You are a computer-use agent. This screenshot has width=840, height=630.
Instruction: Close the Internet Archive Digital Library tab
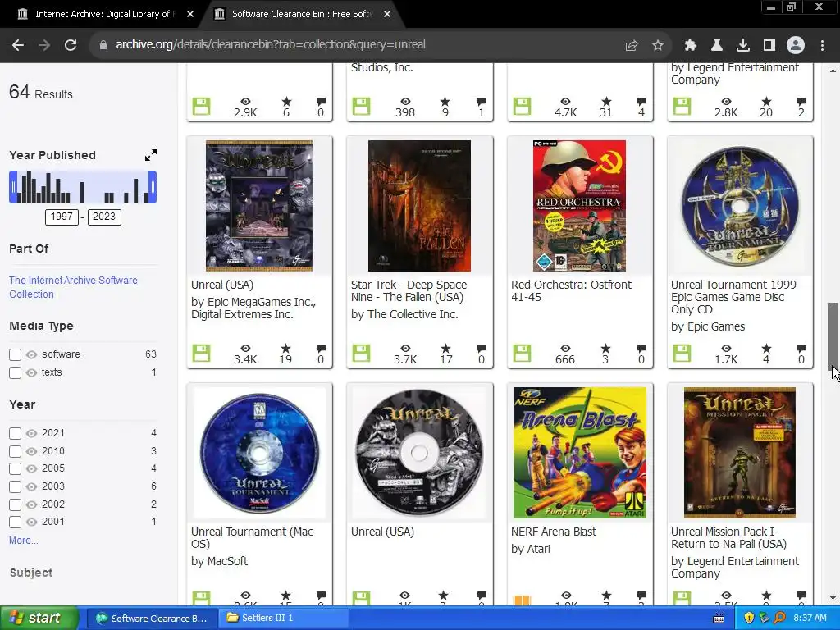190,14
